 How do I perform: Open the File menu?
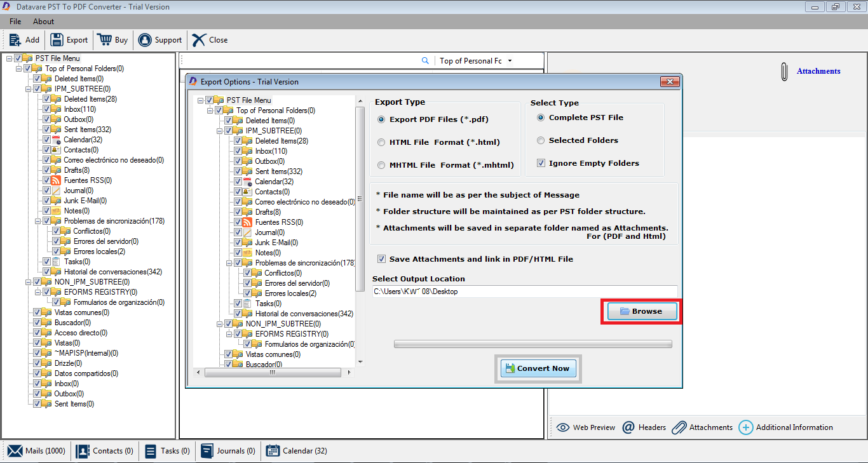[x=15, y=22]
